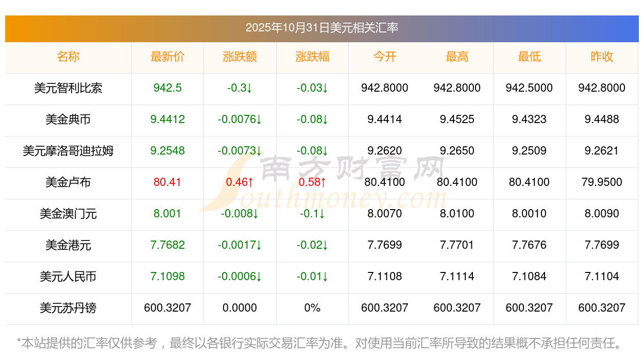The image size is (644, 359).
Task: Click the 美金港元 row name
Action: 68,245
